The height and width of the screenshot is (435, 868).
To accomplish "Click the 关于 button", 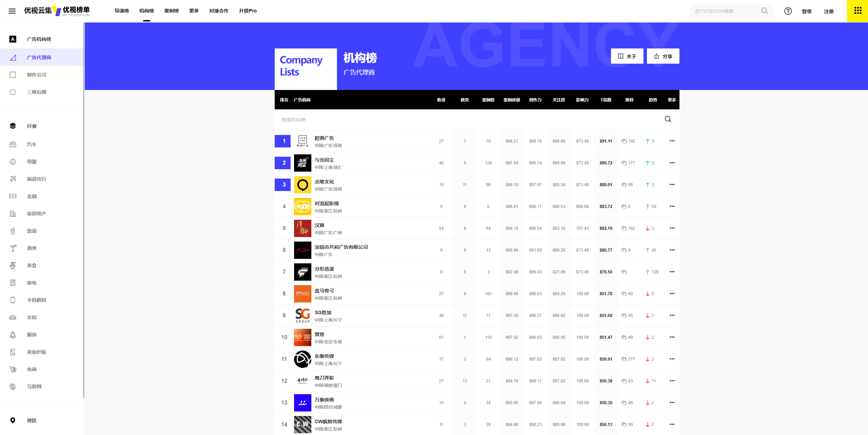I will pyautogui.click(x=627, y=56).
